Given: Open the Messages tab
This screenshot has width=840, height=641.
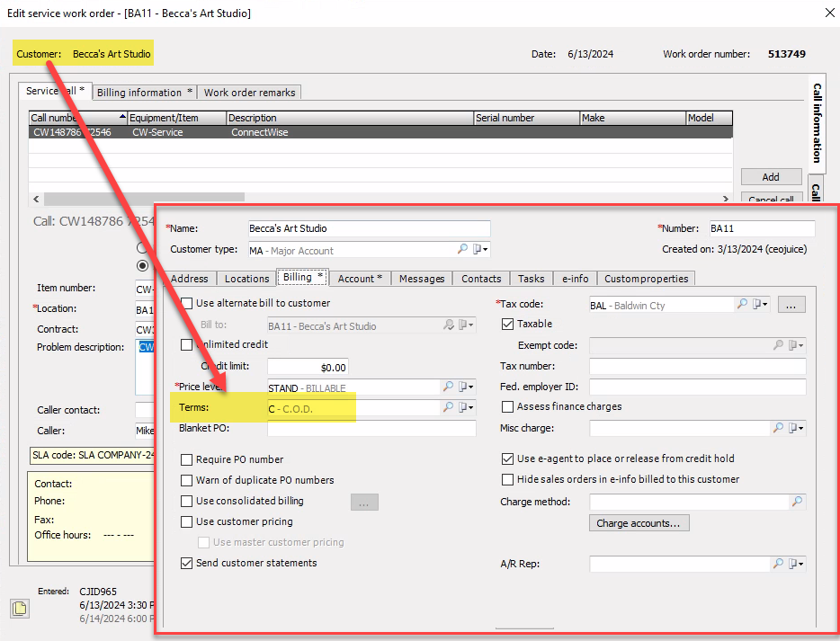Looking at the screenshot, I should [x=422, y=279].
